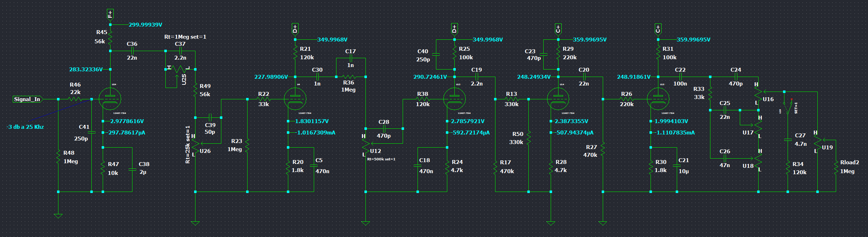Click the F+ supply flag
Screen dimensions: 868x237
[110, 14]
